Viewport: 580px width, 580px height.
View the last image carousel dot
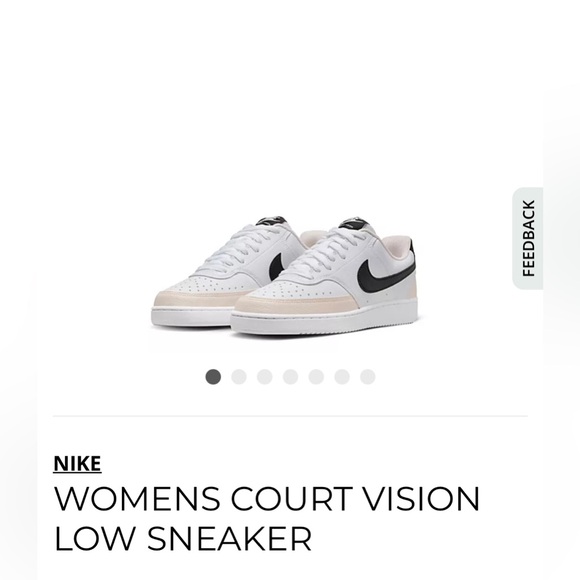click(x=368, y=377)
